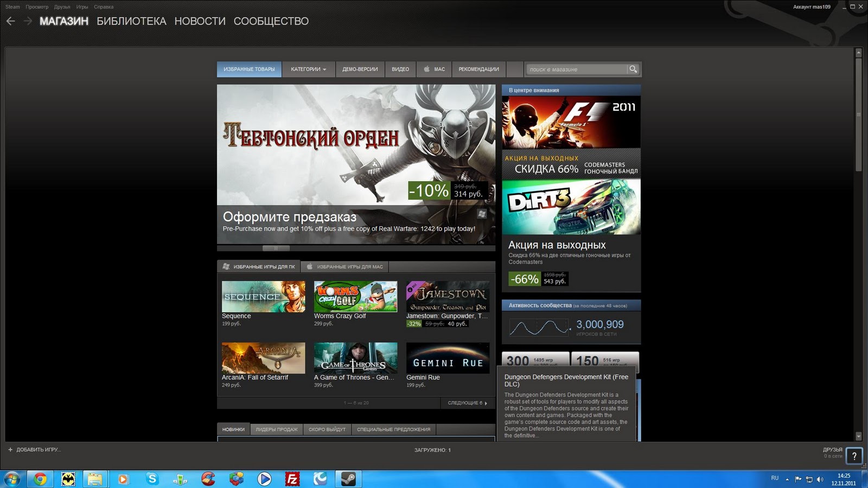The height and width of the screenshot is (488, 868).
Task: Click the Windows platform icon on the pre-order banner
Action: click(x=482, y=214)
